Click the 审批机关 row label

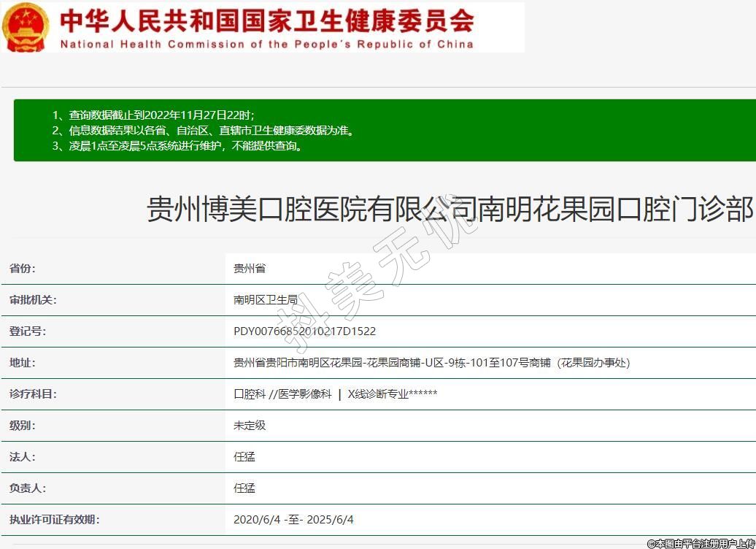pyautogui.click(x=32, y=300)
